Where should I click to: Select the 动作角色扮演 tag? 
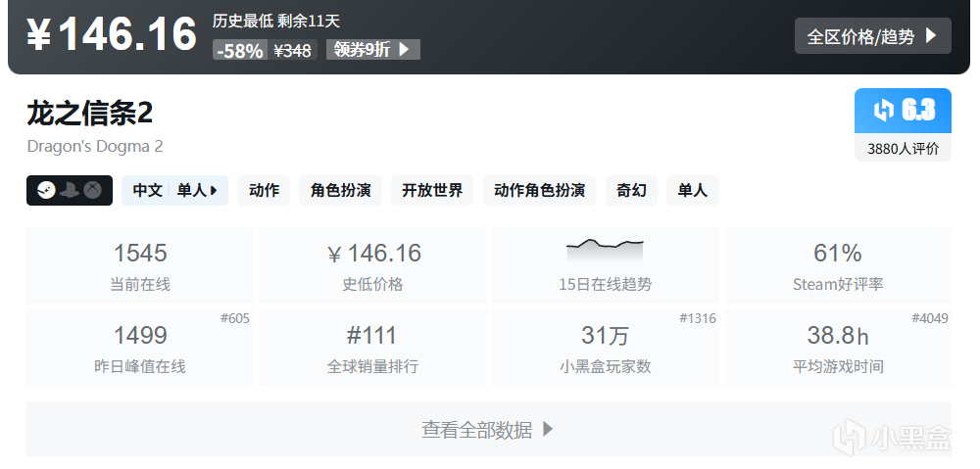coord(539,191)
